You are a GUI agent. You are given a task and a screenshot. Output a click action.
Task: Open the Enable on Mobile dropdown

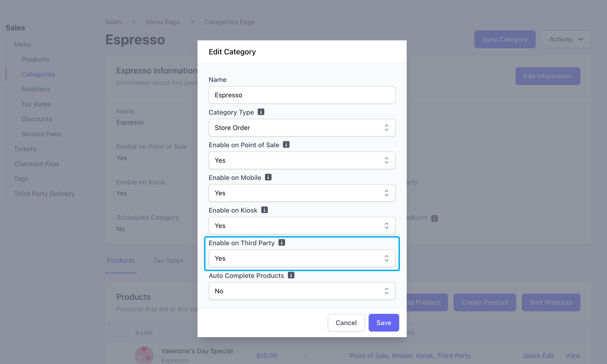click(302, 193)
